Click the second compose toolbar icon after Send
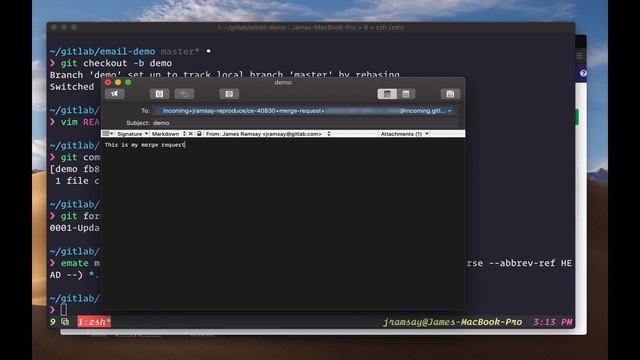Viewport: 640px width, 360px height. (x=159, y=94)
